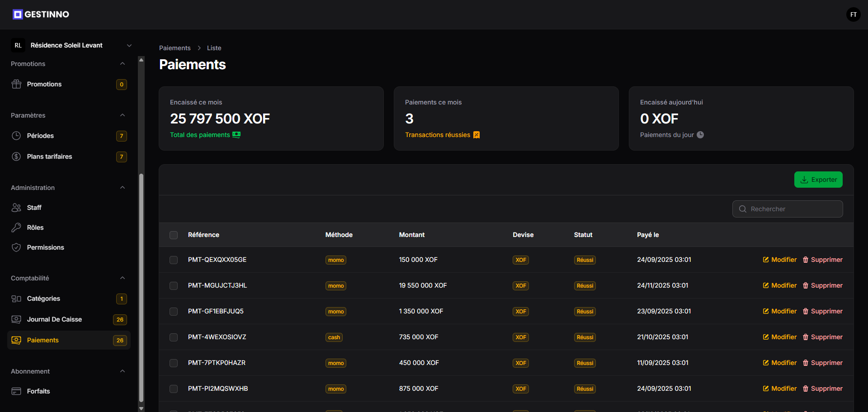The height and width of the screenshot is (412, 868).
Task: Click the Paiements breadcrumb link
Action: 175,48
